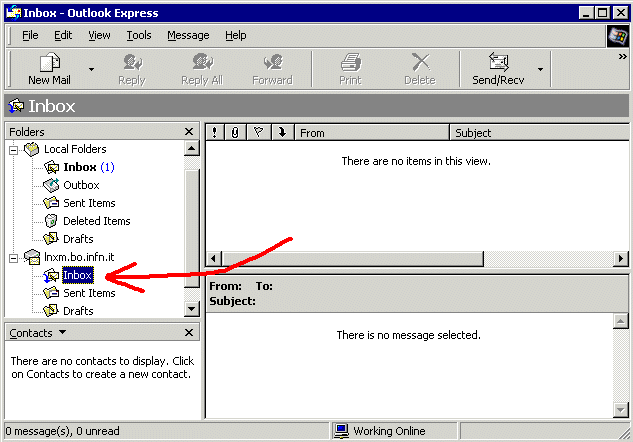
Task: Open the Contacts dropdown menu
Action: click(x=62, y=332)
